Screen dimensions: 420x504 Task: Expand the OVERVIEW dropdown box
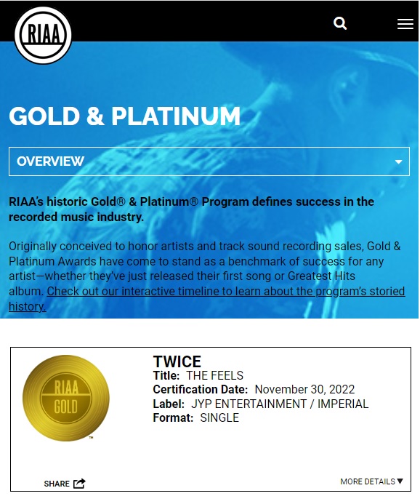[209, 161]
